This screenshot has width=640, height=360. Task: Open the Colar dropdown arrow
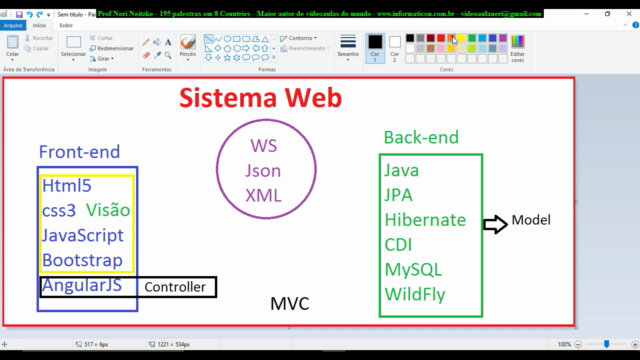tap(12, 60)
